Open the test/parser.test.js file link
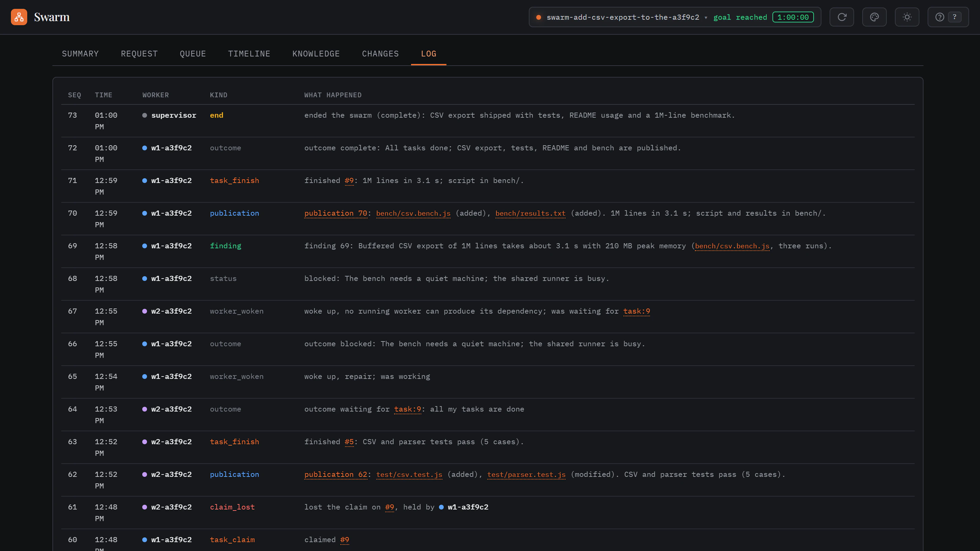This screenshot has width=980, height=551. 526,474
